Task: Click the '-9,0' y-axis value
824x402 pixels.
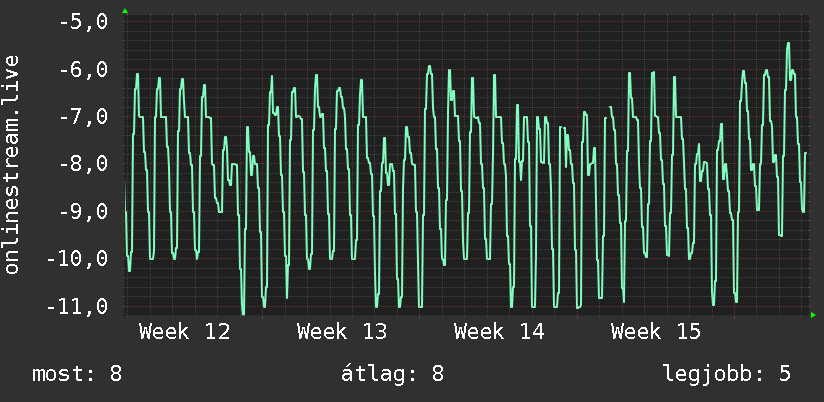Action: (84, 211)
